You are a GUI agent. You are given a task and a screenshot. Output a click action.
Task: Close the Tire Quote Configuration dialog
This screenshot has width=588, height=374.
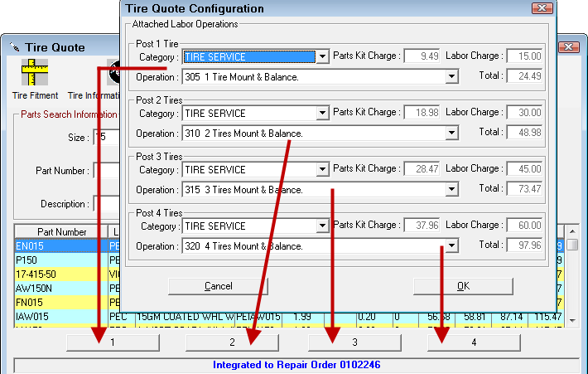[x=542, y=8]
